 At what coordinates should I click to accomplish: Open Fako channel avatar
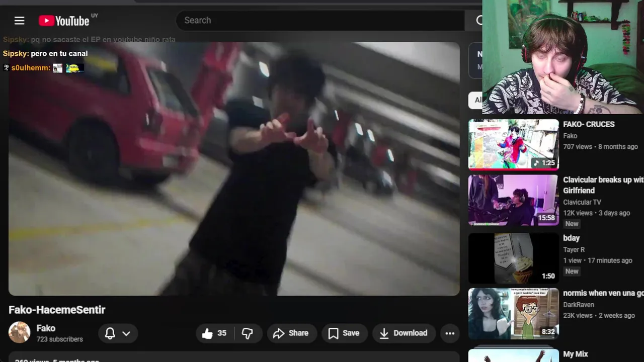tap(20, 333)
